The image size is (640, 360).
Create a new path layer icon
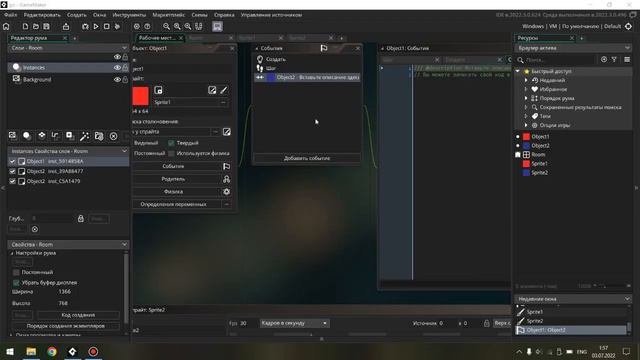coord(56,136)
